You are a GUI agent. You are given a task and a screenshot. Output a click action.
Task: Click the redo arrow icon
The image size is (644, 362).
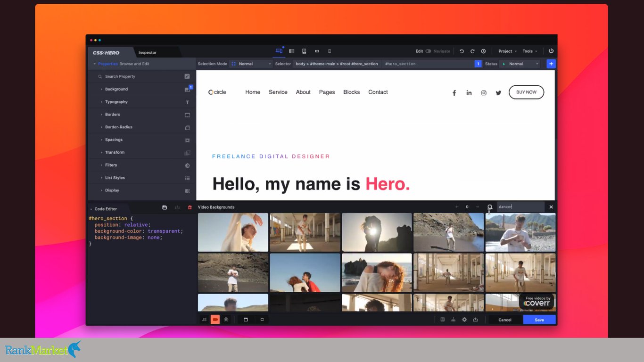(x=472, y=51)
